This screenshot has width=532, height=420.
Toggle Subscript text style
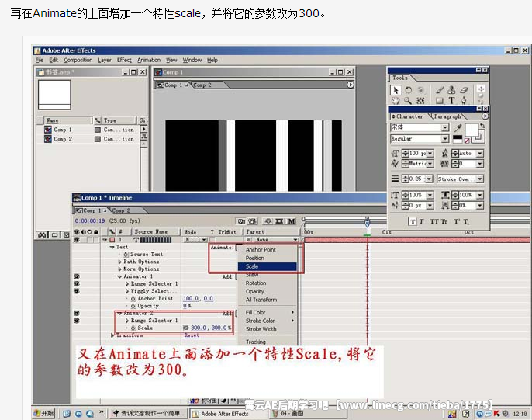pyautogui.click(x=466, y=222)
